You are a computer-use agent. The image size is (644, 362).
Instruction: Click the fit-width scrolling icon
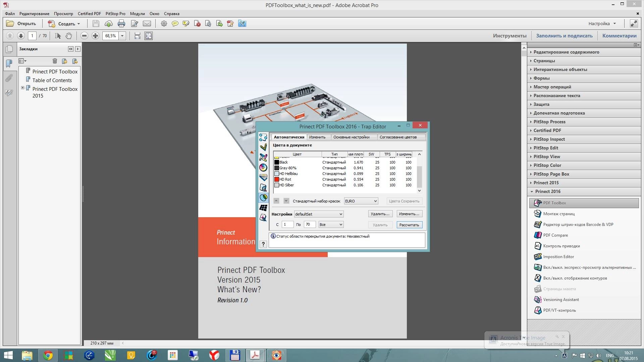(137, 36)
